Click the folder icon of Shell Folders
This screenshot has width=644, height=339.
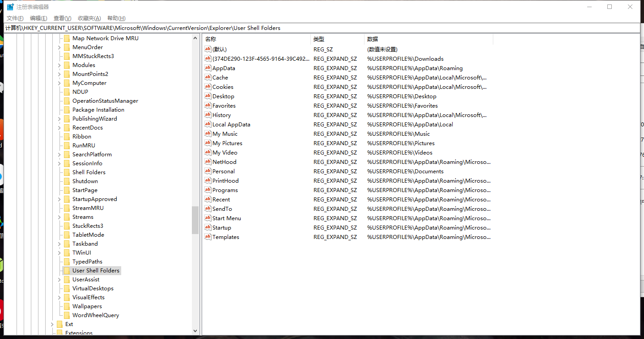point(67,172)
